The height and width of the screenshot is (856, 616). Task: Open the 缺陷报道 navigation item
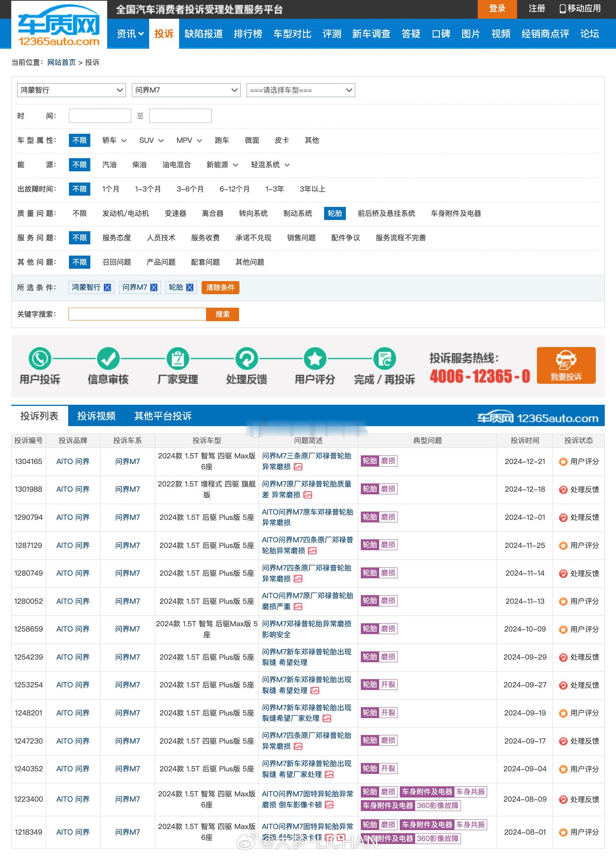click(x=203, y=34)
